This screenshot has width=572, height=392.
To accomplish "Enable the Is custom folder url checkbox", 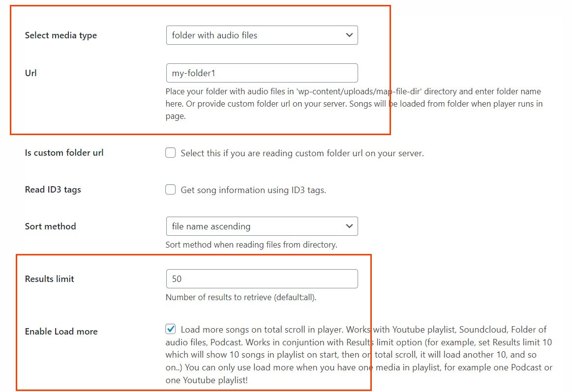I will click(x=171, y=153).
